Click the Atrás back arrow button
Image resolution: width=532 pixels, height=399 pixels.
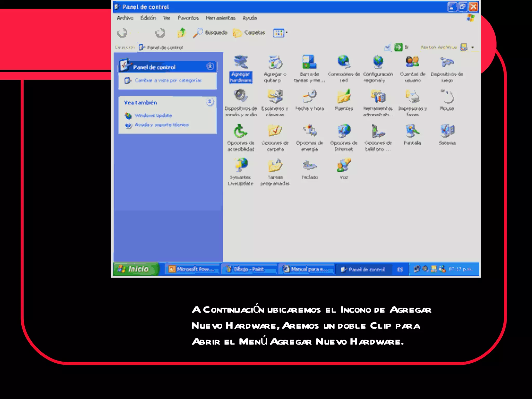(x=122, y=33)
